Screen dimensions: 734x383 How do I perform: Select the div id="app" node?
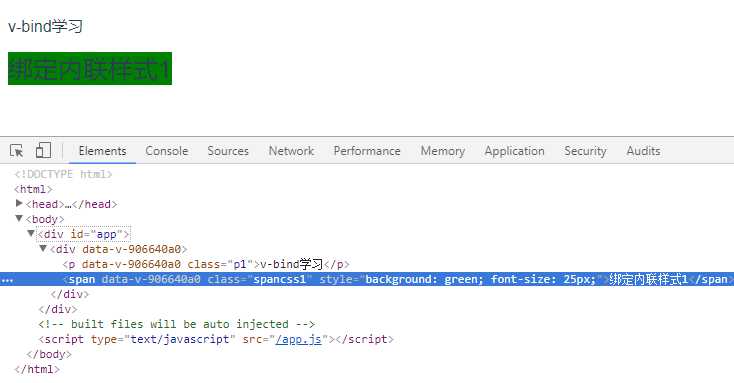pos(83,234)
